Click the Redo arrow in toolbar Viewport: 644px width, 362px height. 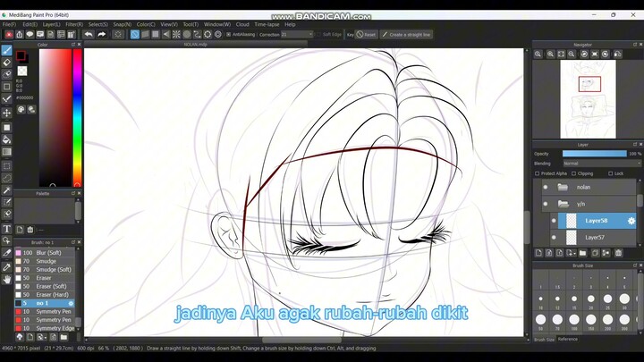point(101,35)
